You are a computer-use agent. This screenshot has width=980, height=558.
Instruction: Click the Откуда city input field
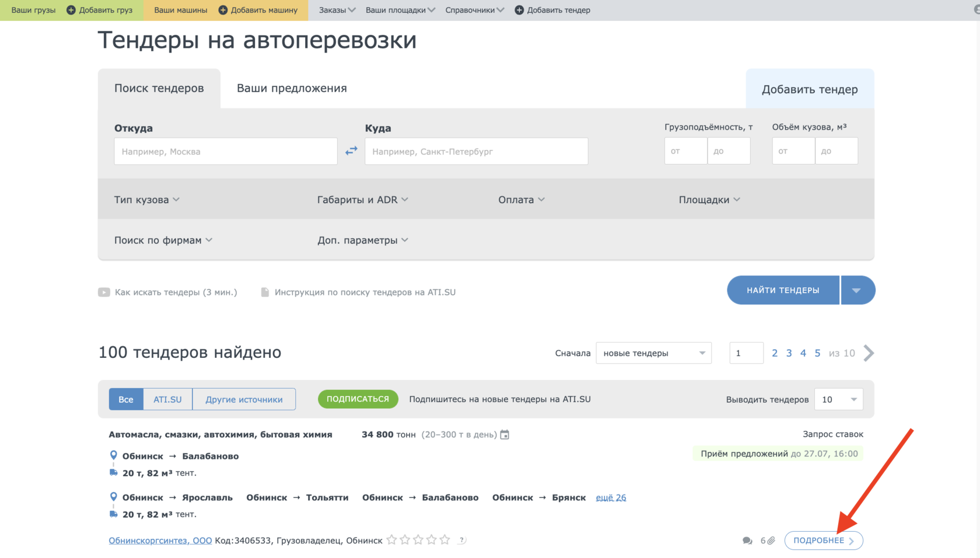(x=226, y=151)
